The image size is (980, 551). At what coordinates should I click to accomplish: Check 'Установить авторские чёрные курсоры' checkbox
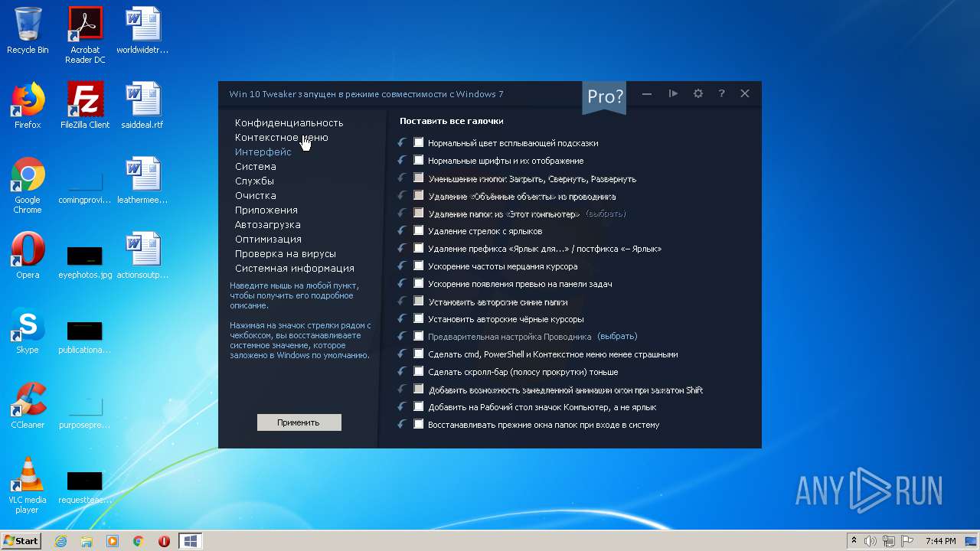pyautogui.click(x=419, y=318)
